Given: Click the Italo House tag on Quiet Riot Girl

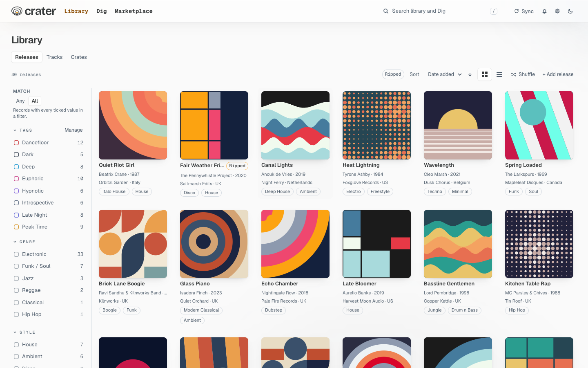Looking at the screenshot, I should point(114,191).
